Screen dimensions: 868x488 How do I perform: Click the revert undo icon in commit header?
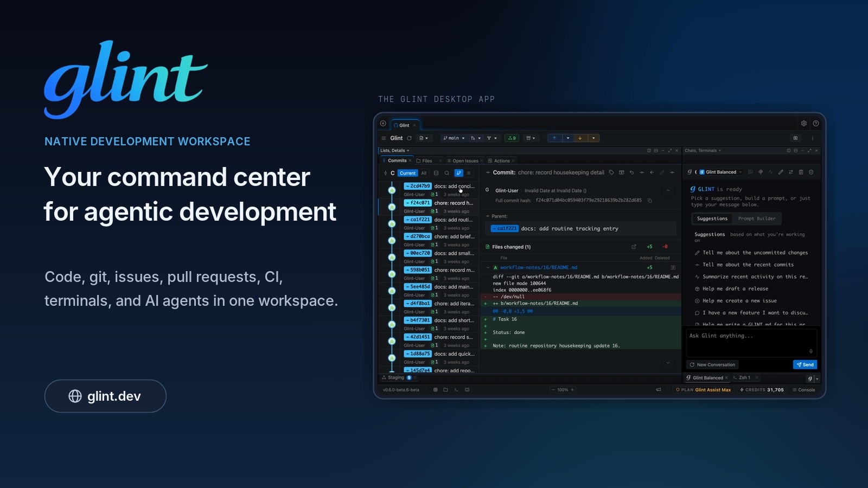pos(631,172)
